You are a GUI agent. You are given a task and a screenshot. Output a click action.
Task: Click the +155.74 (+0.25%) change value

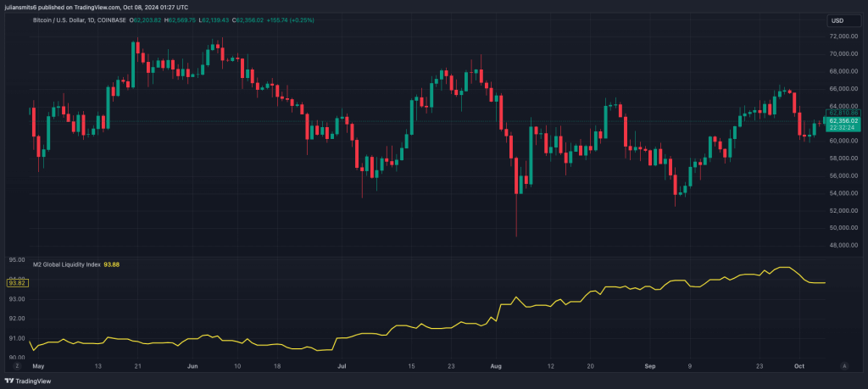click(290, 20)
